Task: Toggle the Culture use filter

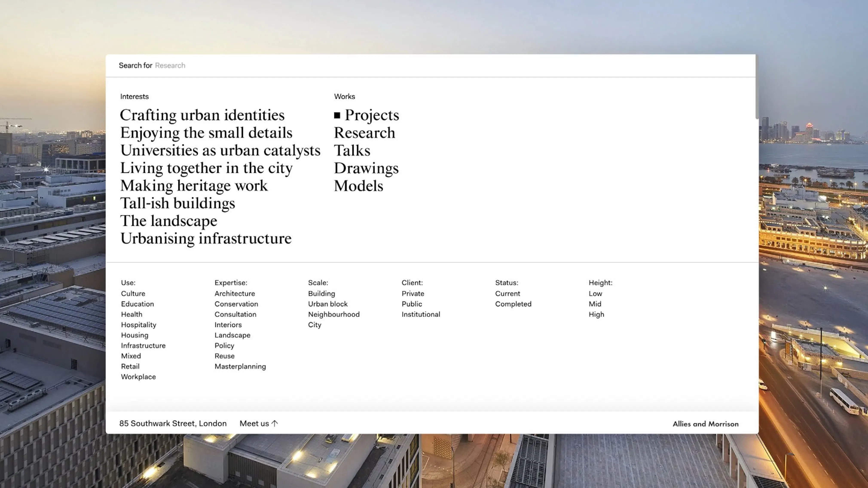Action: pyautogui.click(x=133, y=293)
